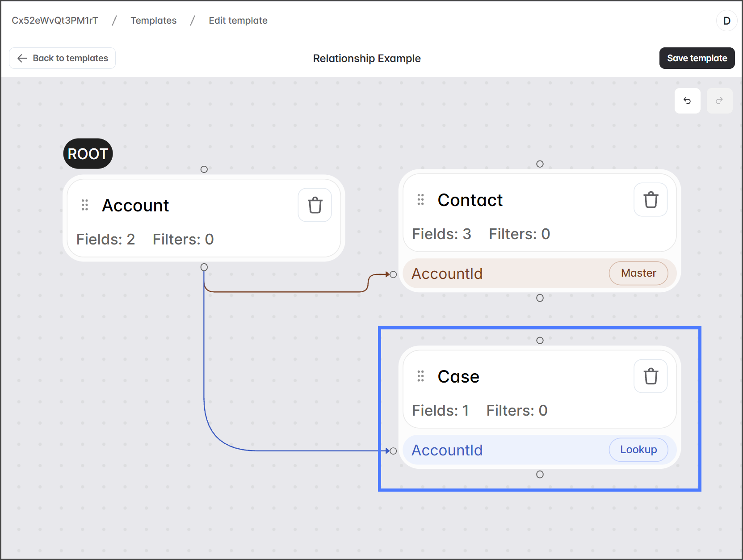Delete the Account node with trash icon
Viewport: 743px width, 560px height.
(x=315, y=205)
